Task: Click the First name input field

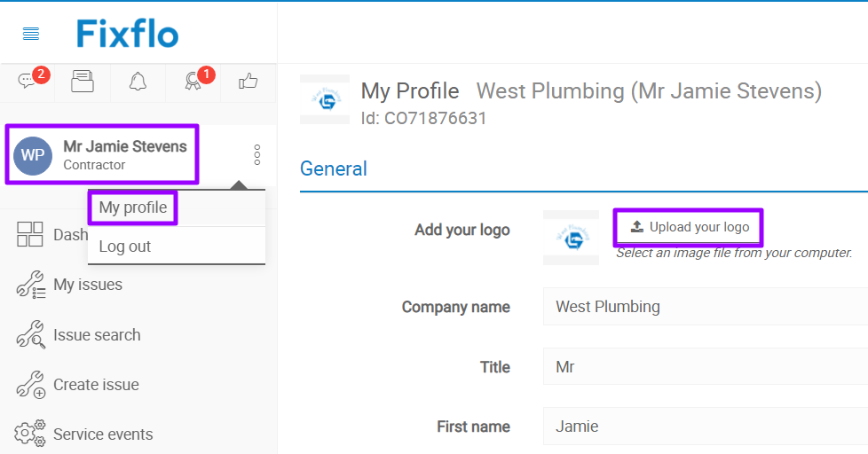Action: [705, 427]
